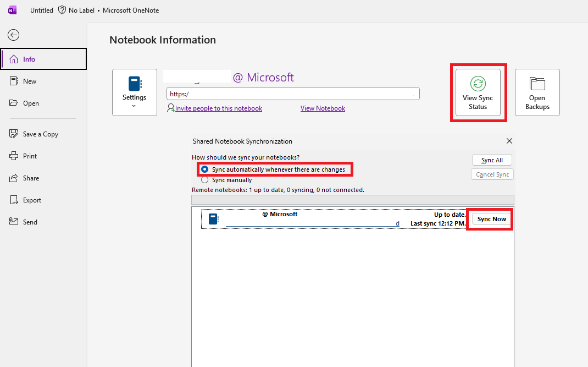This screenshot has height=367, width=588.
Task: Open the Info tab
Action: tap(44, 59)
